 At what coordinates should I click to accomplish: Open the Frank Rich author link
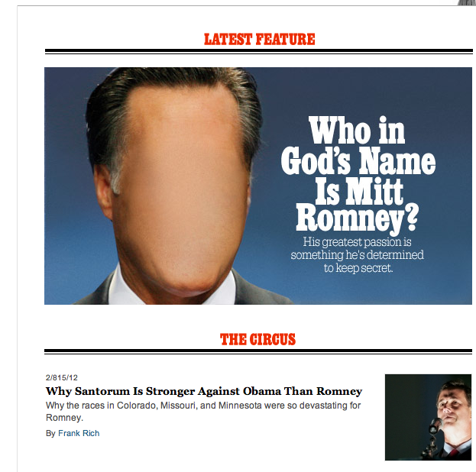tap(79, 433)
